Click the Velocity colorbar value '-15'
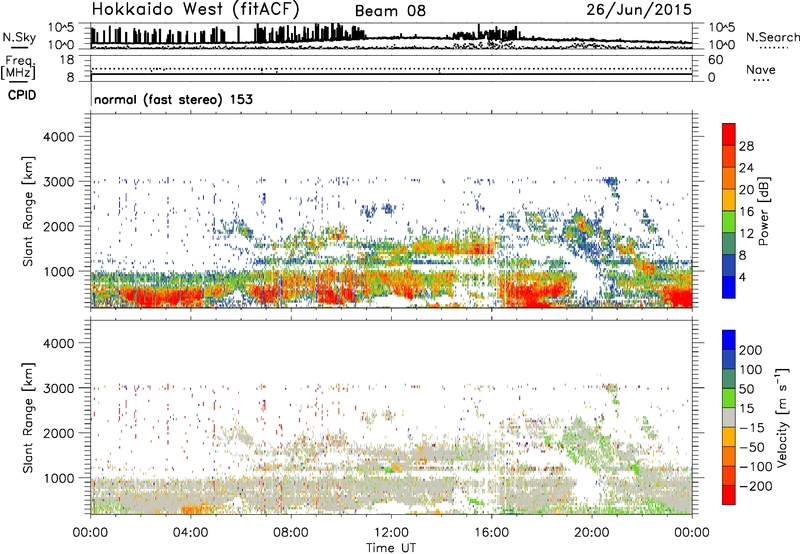The height and width of the screenshot is (554, 800). [x=752, y=427]
